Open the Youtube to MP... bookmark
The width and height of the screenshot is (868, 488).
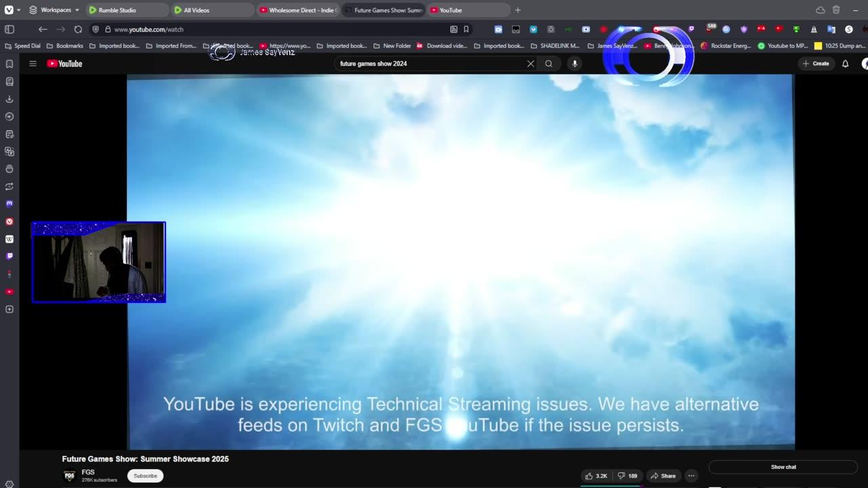click(783, 46)
